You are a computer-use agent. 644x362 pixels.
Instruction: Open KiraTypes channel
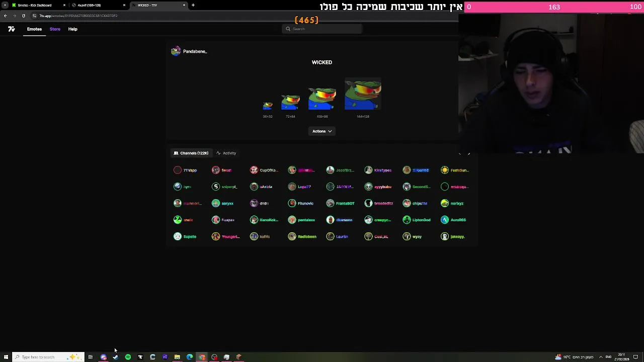pyautogui.click(x=378, y=170)
